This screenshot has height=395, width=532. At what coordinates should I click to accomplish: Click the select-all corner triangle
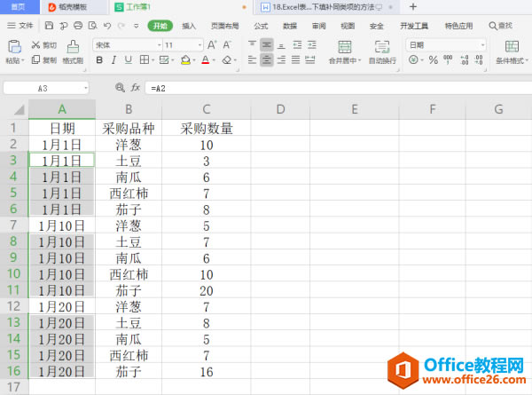[x=19, y=109]
